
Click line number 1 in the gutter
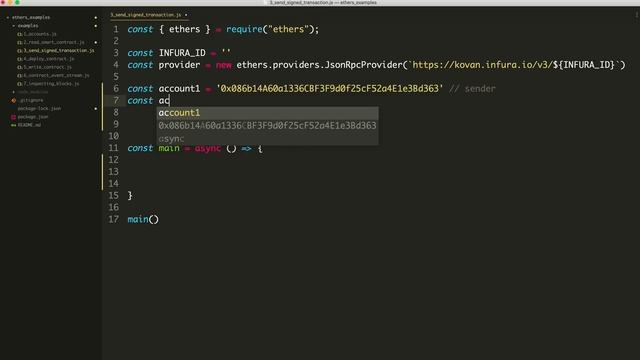pos(116,29)
